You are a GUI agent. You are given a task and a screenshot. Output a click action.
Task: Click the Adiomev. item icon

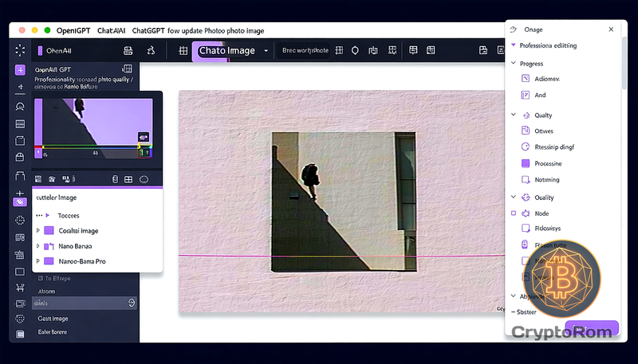(x=526, y=78)
